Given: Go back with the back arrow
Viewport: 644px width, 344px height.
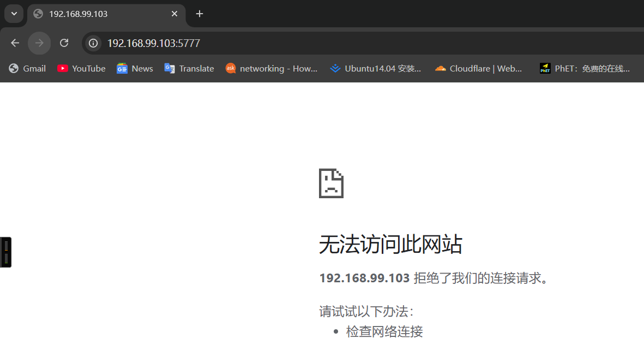Looking at the screenshot, I should click(x=15, y=43).
